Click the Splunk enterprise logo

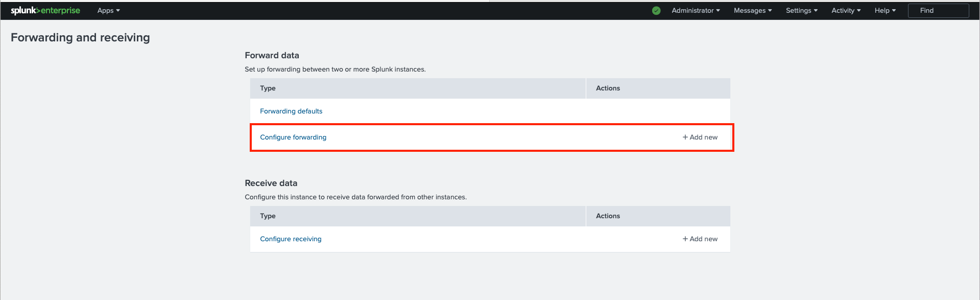[x=45, y=10]
